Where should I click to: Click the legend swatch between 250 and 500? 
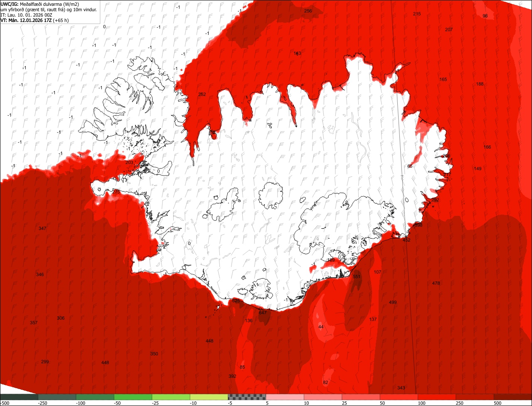475,397
